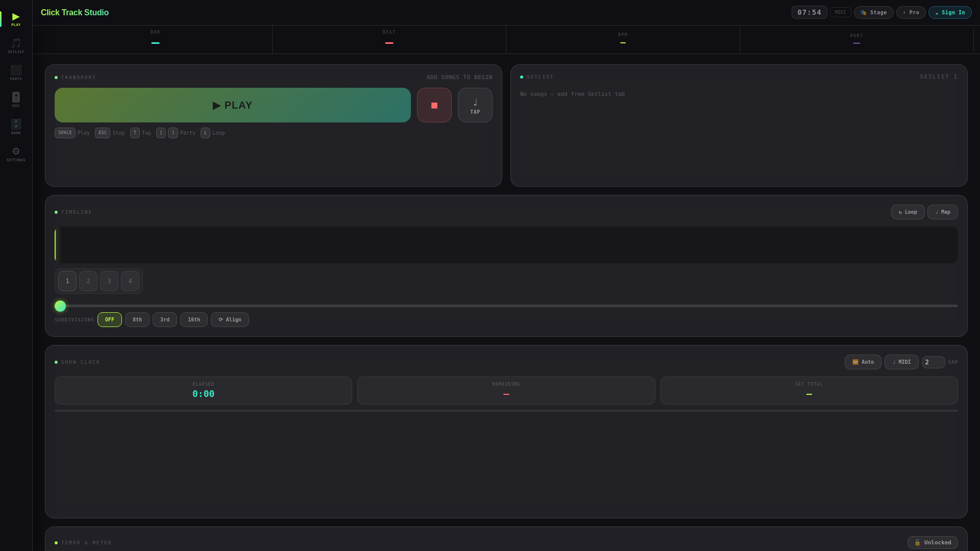
Task: Open the Setlist sidebar icon
Action: (x=16, y=46)
